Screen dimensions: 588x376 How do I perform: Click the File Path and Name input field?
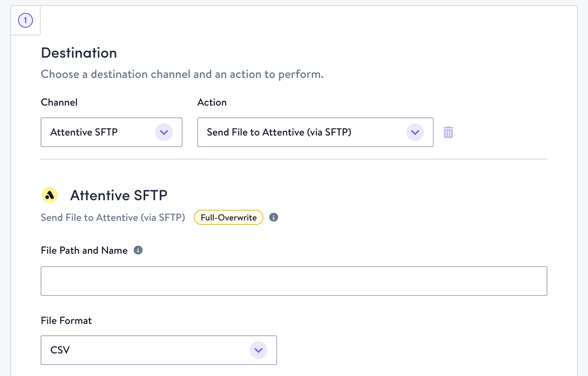294,281
